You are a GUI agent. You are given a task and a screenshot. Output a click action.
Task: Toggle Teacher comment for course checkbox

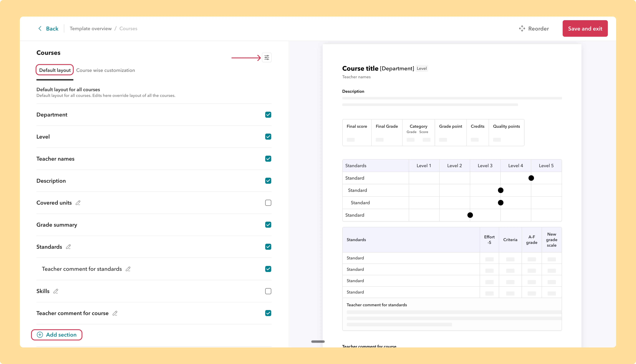[x=268, y=313]
